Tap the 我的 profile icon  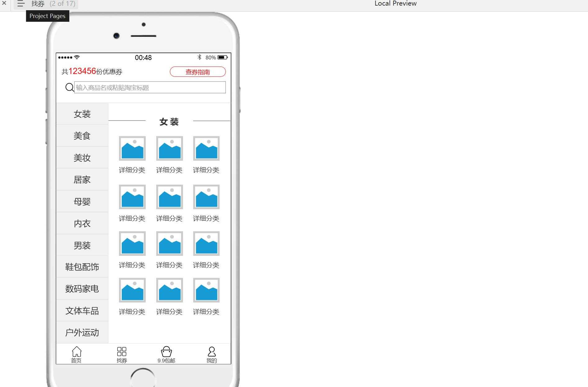(212, 352)
